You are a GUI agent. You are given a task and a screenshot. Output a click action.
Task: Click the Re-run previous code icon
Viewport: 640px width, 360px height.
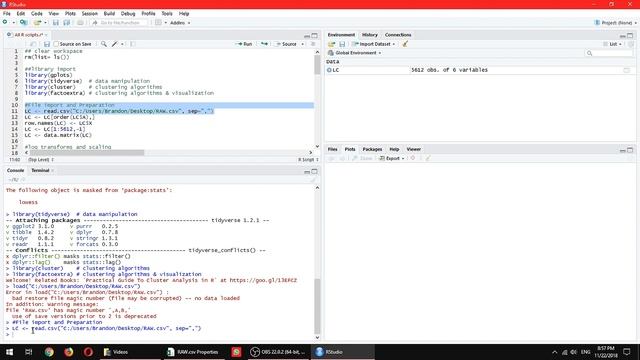[x=264, y=44]
